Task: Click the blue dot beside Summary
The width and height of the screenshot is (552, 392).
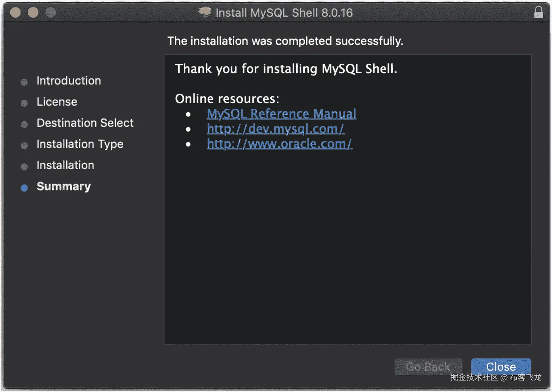Action: (x=24, y=188)
